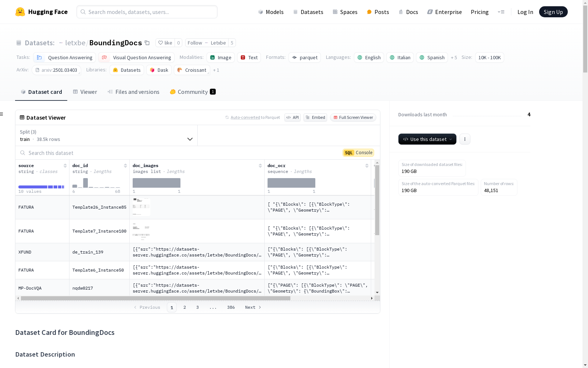Click the Log In link

[x=525, y=12]
